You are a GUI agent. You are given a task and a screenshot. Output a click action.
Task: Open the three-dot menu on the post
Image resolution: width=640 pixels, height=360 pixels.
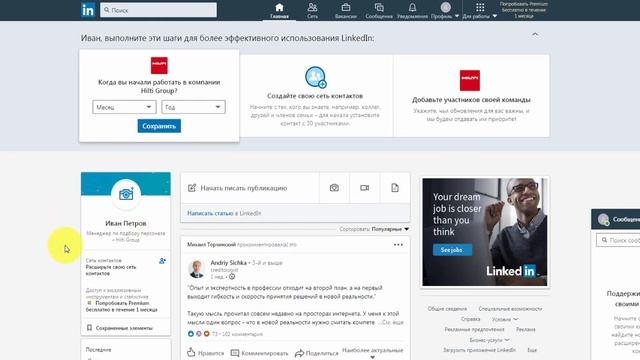(x=398, y=245)
